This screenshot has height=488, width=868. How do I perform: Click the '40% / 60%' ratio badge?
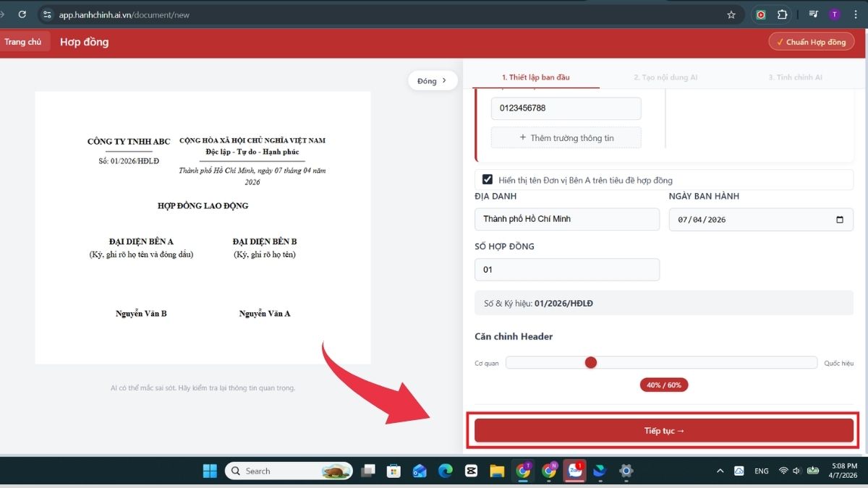664,385
